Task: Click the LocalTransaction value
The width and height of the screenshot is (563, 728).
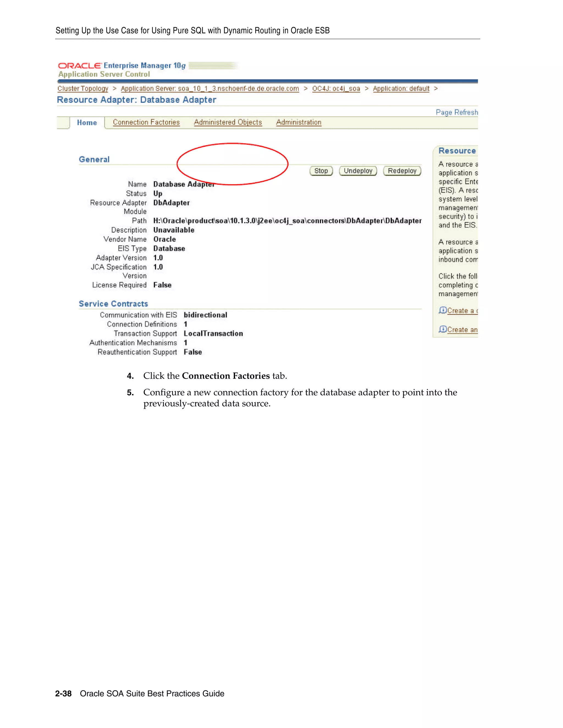Action: (x=213, y=334)
